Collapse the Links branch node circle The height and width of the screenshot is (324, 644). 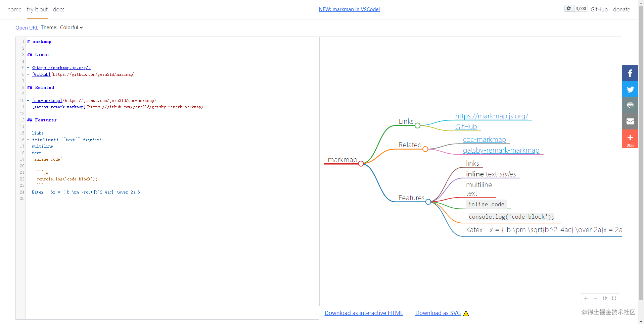pyautogui.click(x=417, y=125)
